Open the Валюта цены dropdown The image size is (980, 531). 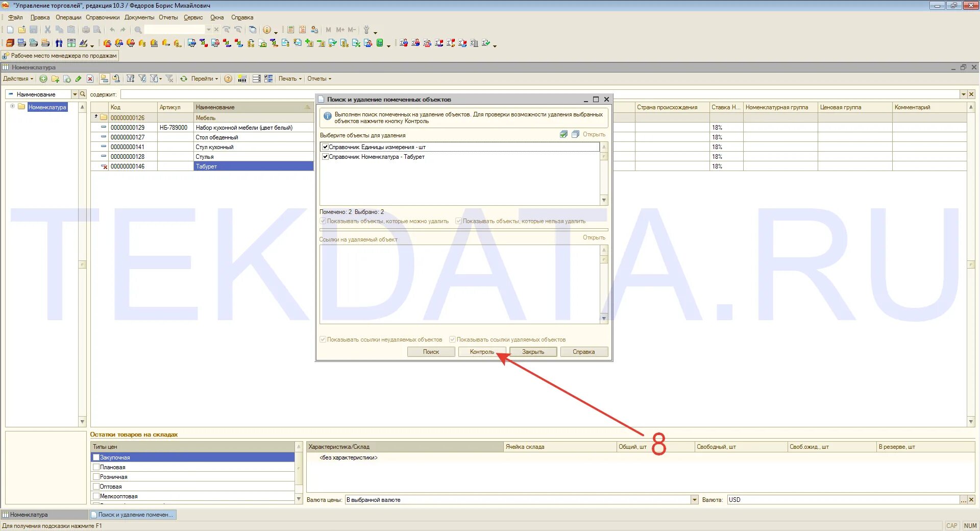(x=695, y=500)
